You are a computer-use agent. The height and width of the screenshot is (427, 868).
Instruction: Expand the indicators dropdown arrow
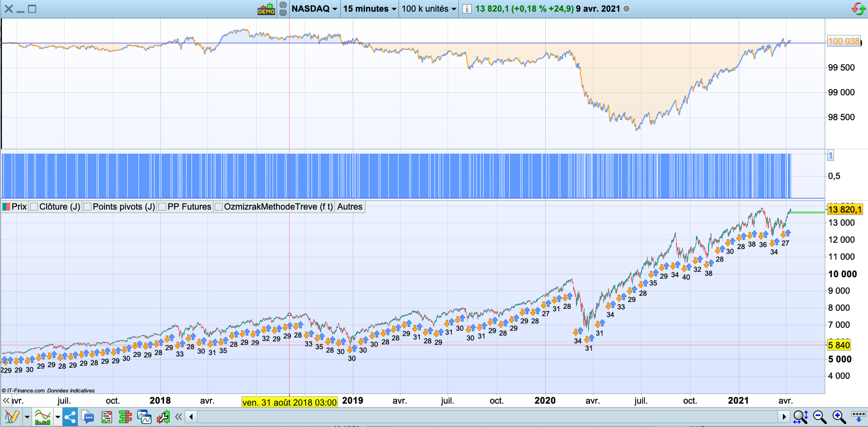coord(58,417)
